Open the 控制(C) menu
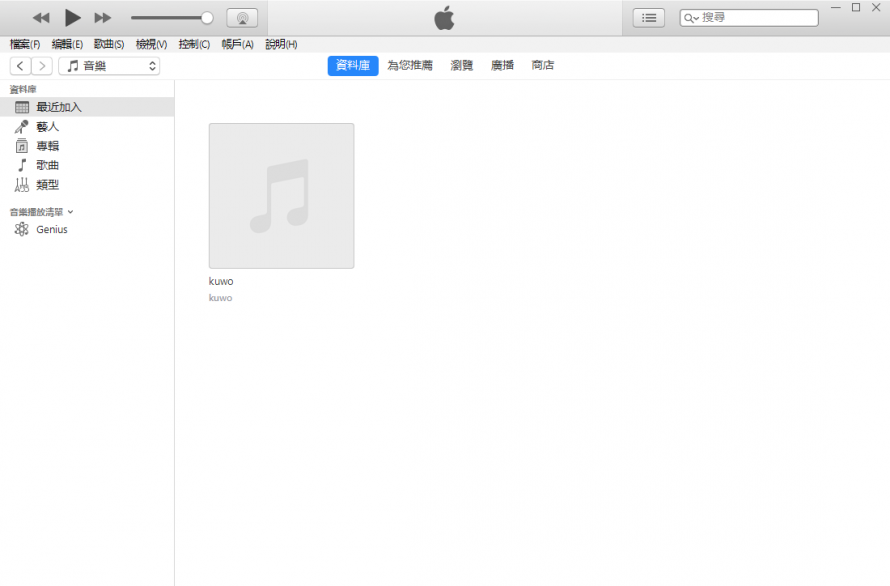This screenshot has height=586, width=890. (194, 44)
